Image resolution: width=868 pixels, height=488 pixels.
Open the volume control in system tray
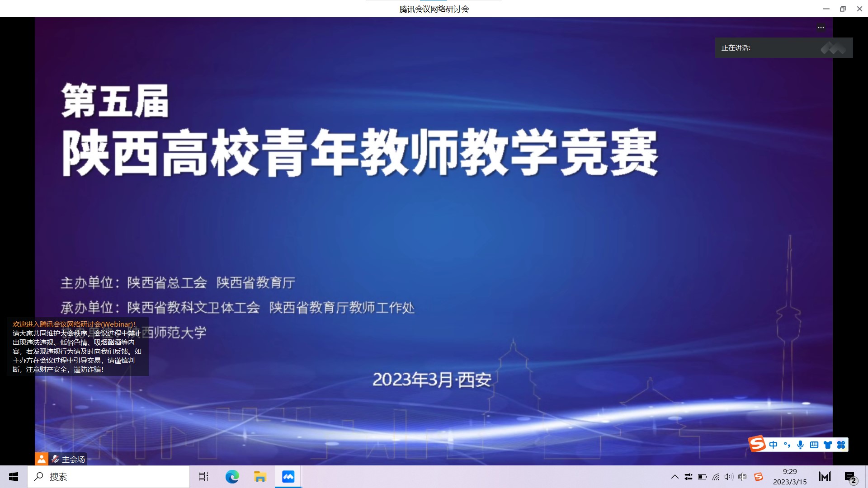click(x=729, y=477)
